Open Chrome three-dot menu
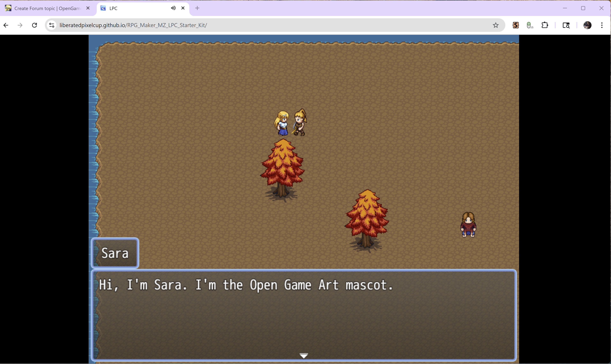The image size is (611, 364). point(602,25)
